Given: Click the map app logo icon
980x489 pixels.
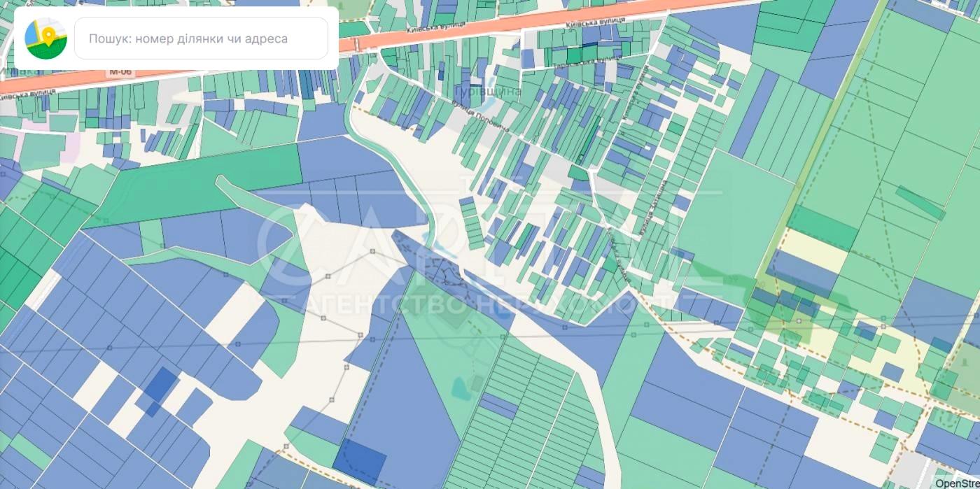Looking at the screenshot, I should pyautogui.click(x=45, y=38).
